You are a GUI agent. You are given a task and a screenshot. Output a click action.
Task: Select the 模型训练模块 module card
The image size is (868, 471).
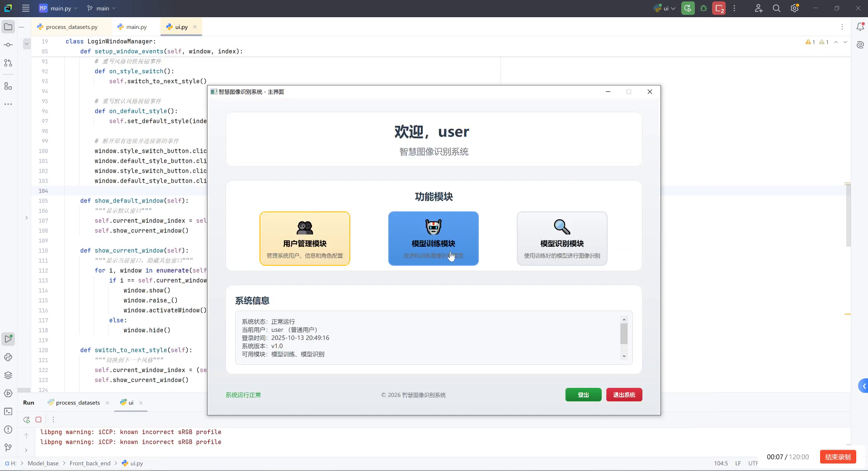tap(433, 239)
